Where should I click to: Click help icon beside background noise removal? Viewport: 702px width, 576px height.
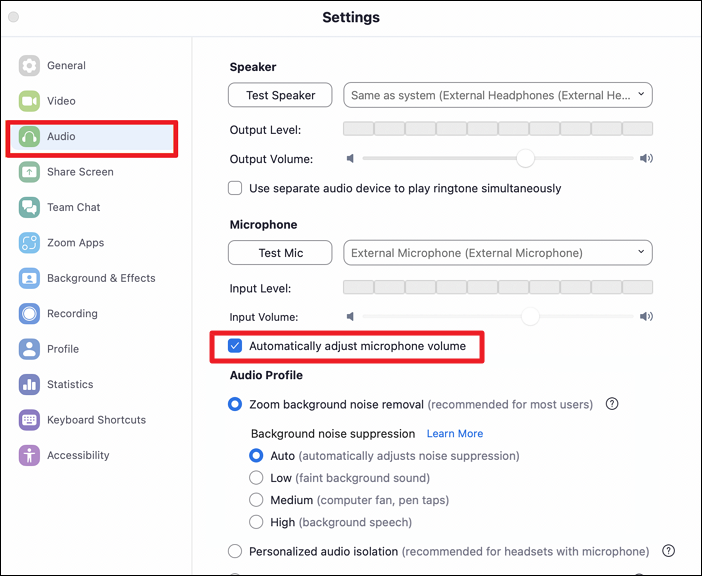(612, 404)
